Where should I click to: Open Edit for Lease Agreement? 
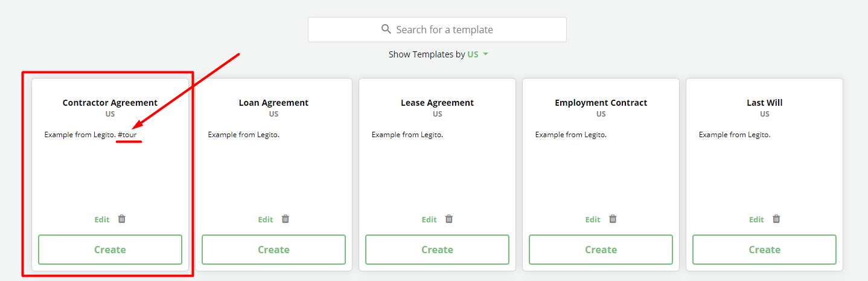pyautogui.click(x=429, y=220)
